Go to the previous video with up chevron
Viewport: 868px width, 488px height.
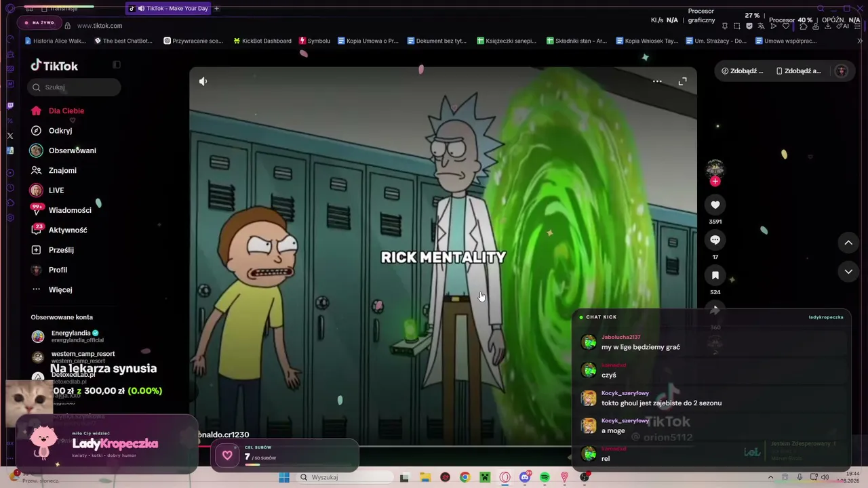click(x=848, y=243)
